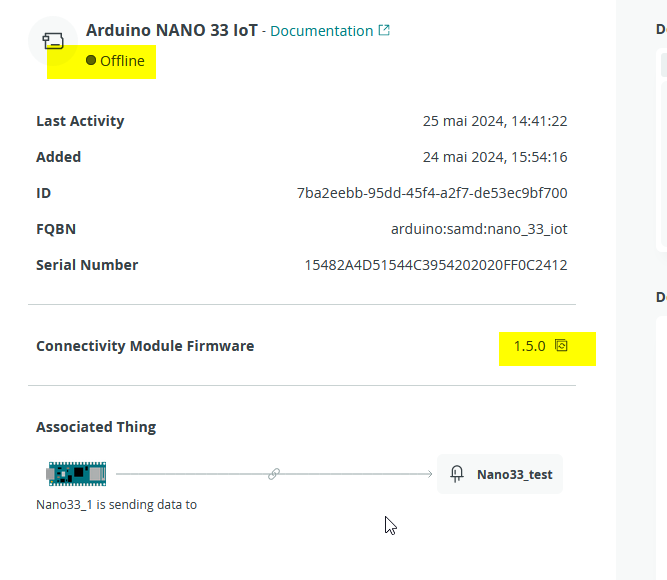The width and height of the screenshot is (667, 580).
Task: Click the Arduino NANO 33 IoT title
Action: (x=171, y=30)
